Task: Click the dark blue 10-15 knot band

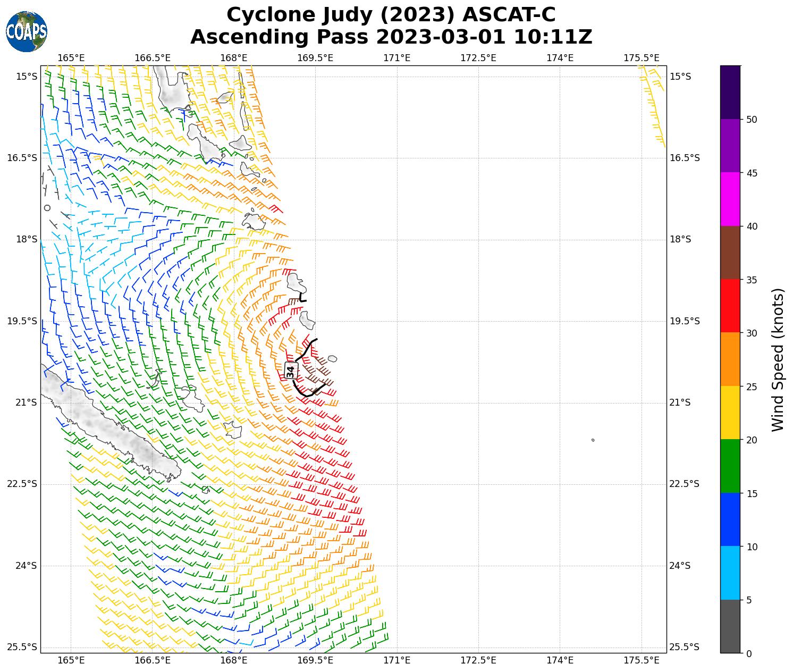Action: [x=730, y=519]
